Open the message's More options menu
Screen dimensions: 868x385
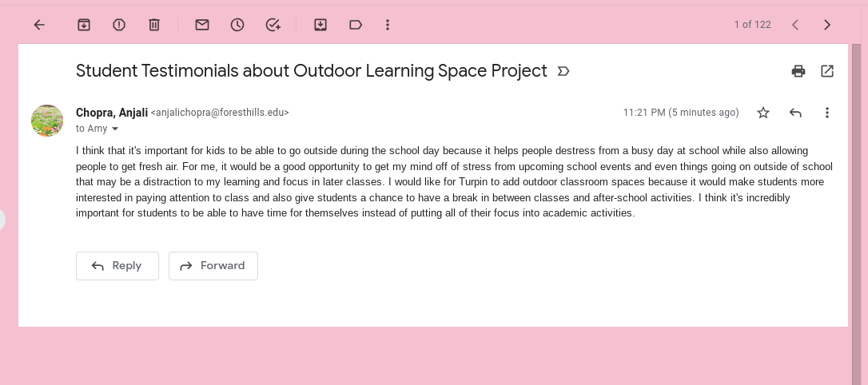pos(827,113)
